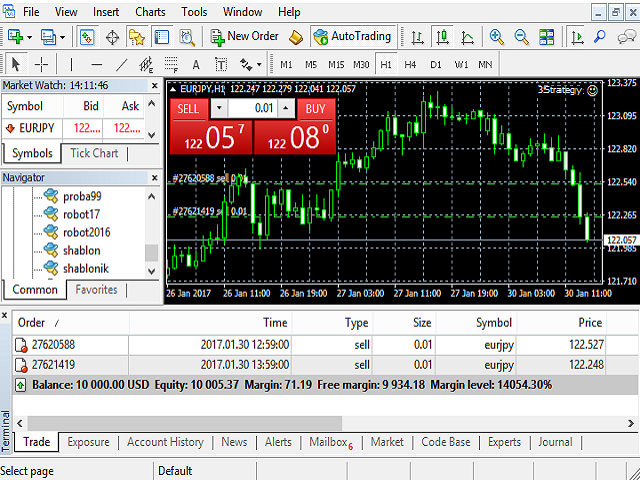Draw a horizontal line tool
This screenshot has width=640, height=480.
[97, 64]
